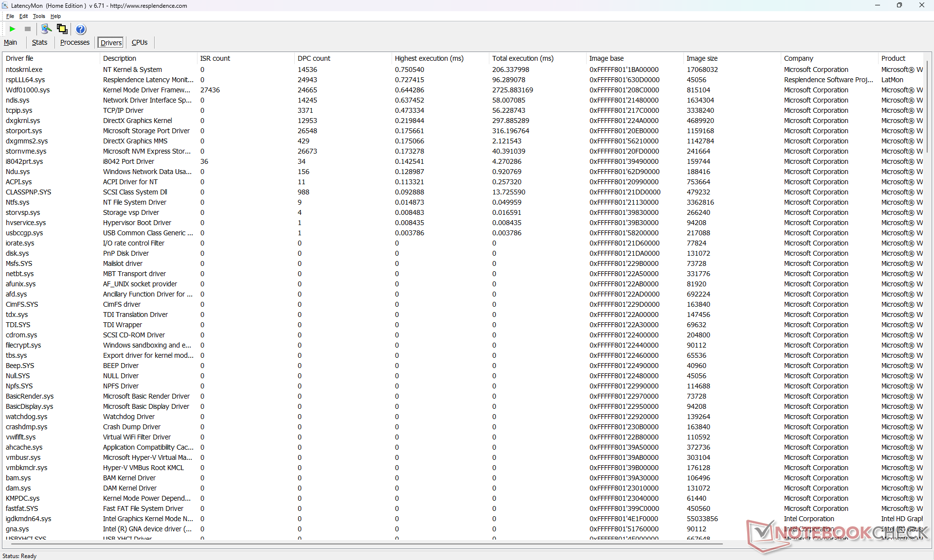Open the Edit menu
Screen dimensions: 934x560
(23, 16)
